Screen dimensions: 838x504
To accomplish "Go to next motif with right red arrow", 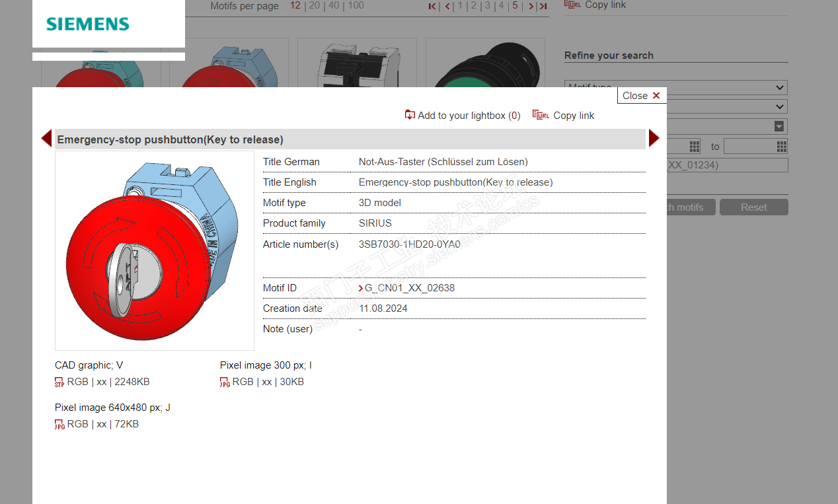I will tap(654, 138).
